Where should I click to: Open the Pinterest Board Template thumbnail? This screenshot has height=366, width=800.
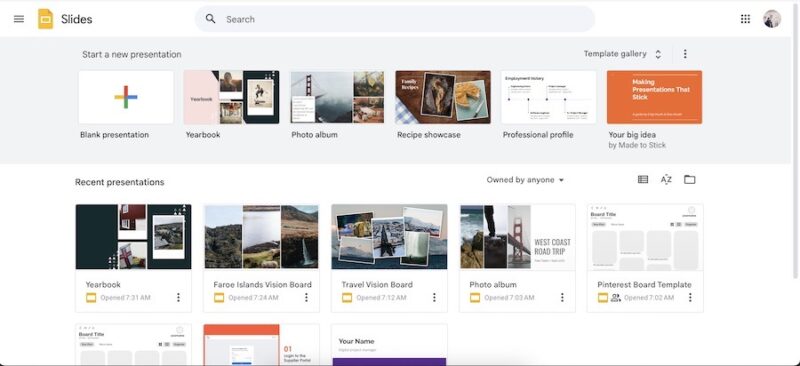point(645,237)
